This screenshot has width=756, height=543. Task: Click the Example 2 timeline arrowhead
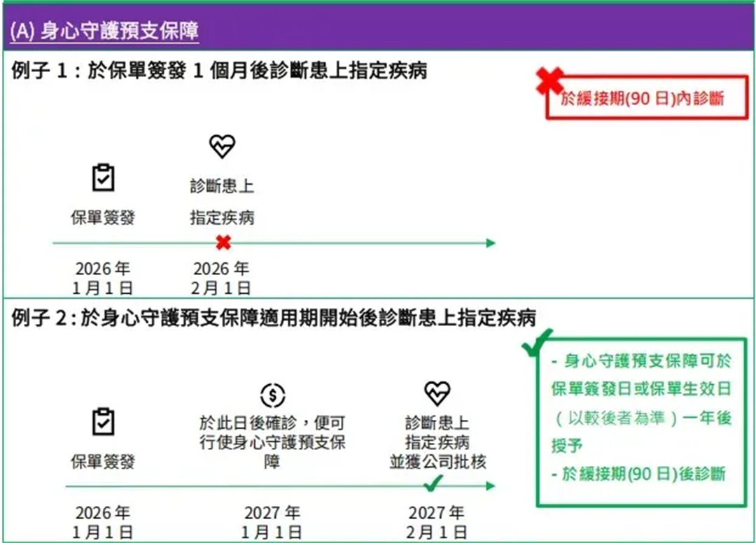(491, 486)
